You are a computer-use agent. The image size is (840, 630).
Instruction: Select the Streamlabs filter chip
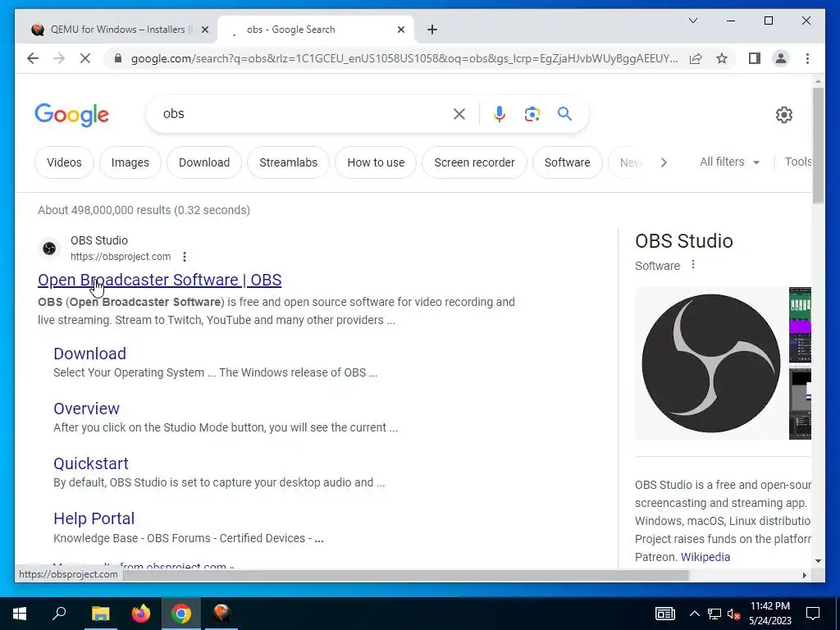288,162
